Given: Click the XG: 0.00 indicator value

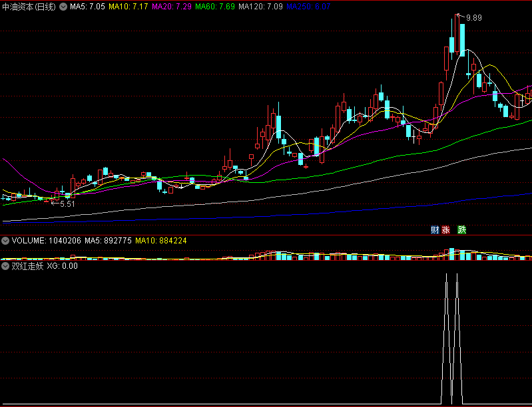Looking at the screenshot, I should [63, 266].
